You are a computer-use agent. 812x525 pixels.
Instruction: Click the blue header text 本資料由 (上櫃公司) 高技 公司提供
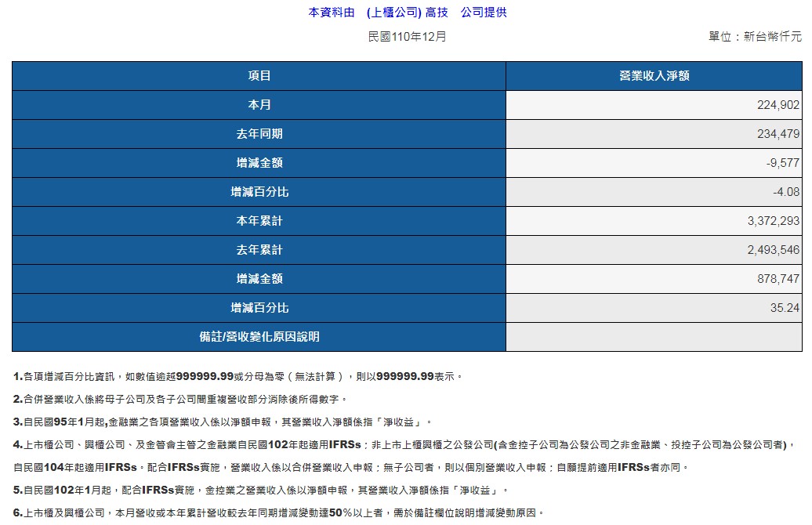coord(408,13)
